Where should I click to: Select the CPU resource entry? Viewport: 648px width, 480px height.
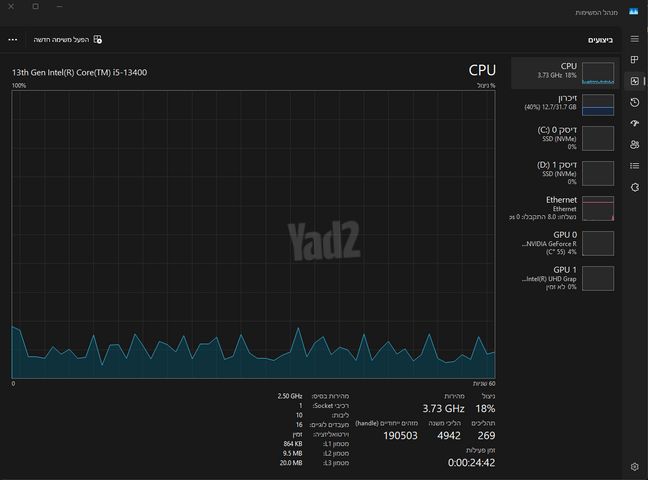pyautogui.click(x=565, y=73)
